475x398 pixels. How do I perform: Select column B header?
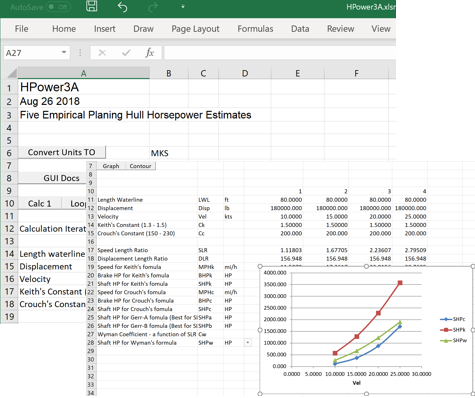[169, 73]
